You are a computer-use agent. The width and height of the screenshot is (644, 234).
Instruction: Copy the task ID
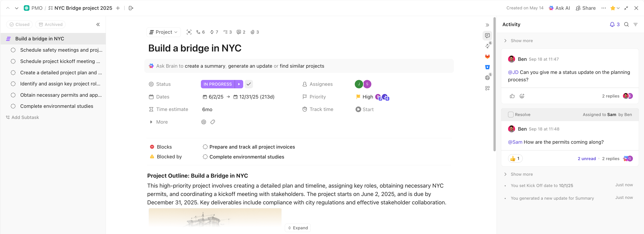point(189,32)
